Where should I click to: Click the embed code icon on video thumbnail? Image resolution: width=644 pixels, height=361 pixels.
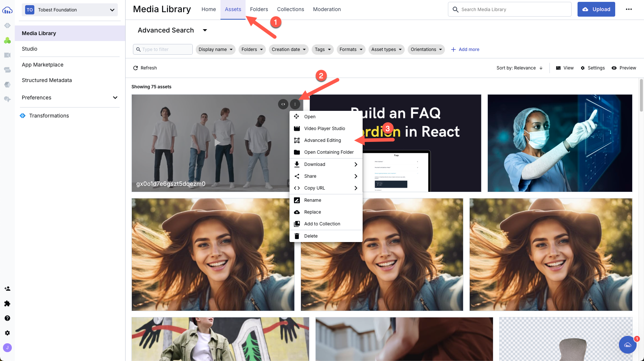click(283, 104)
